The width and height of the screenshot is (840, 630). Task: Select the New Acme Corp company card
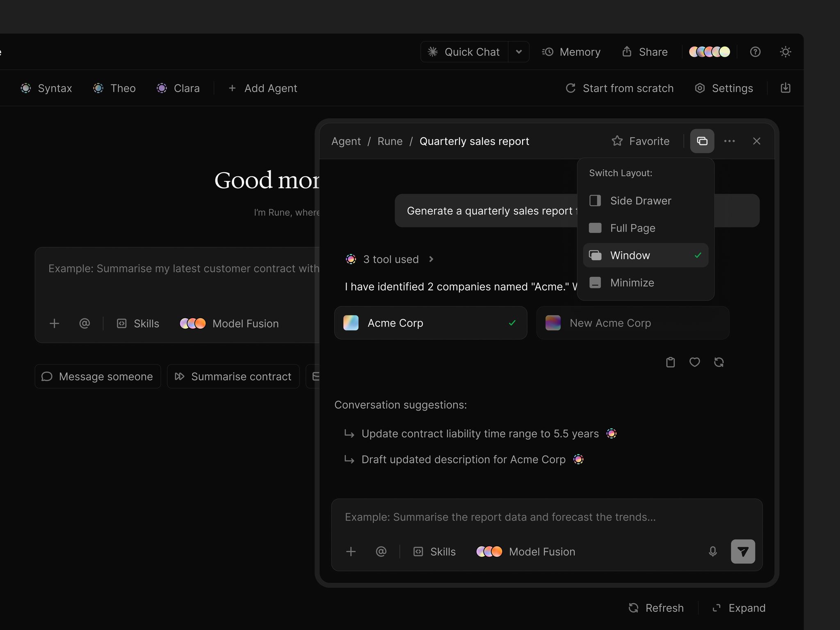pos(632,323)
